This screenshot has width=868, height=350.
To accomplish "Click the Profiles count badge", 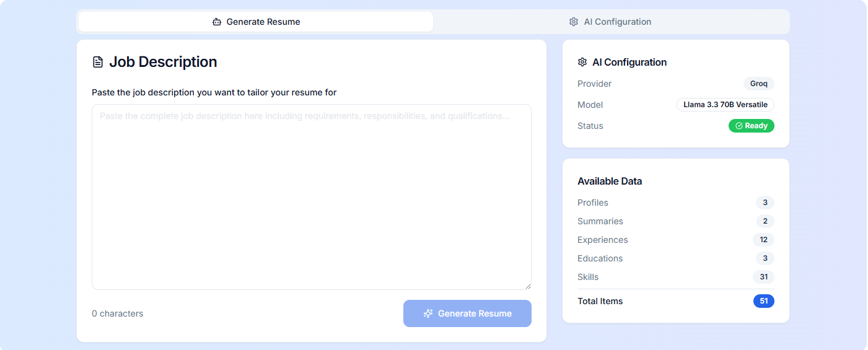I will click(765, 203).
